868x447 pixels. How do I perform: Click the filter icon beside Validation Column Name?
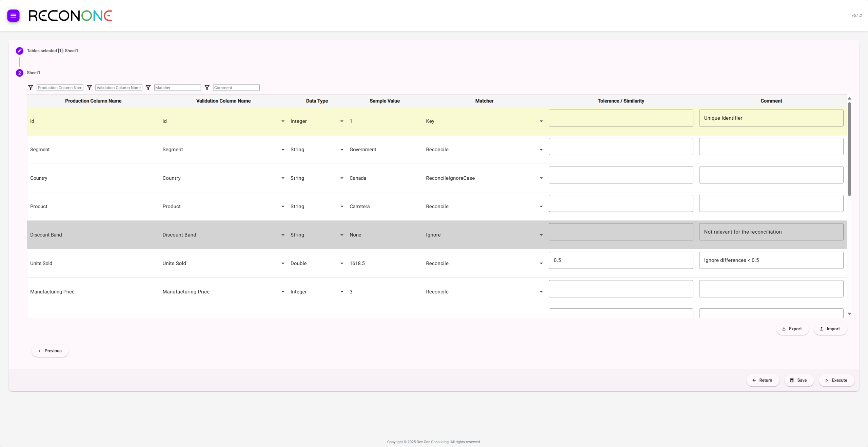tap(90, 88)
